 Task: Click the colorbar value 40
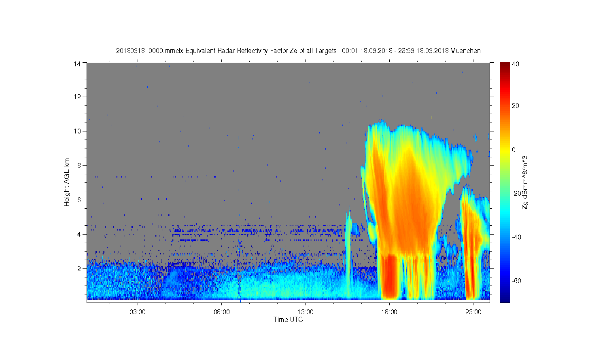coord(516,64)
